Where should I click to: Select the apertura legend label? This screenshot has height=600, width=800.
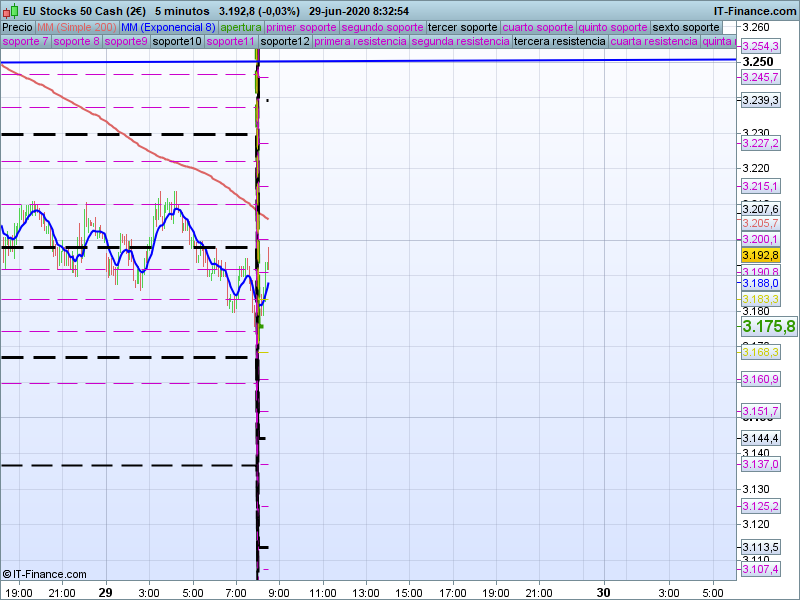(241, 27)
